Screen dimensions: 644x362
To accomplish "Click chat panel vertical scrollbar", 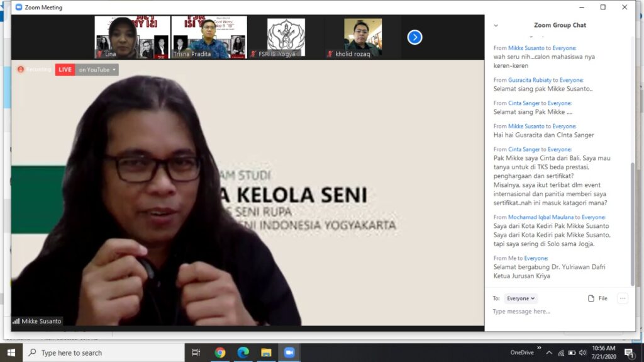I will click(632, 223).
